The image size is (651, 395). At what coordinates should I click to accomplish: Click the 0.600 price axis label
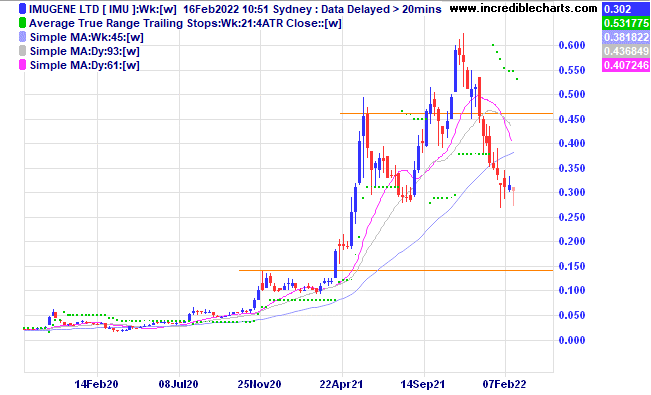pos(572,45)
